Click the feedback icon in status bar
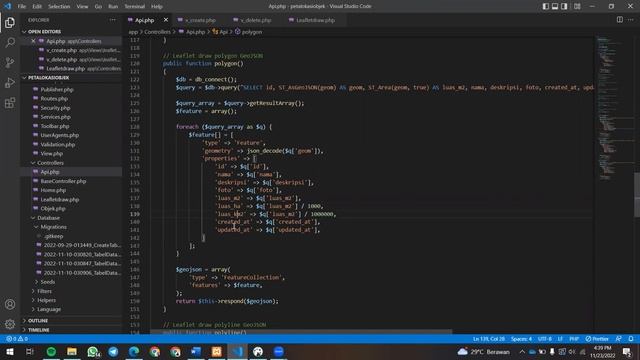This screenshot has height=360, width=640. pyautogui.click(x=619, y=339)
